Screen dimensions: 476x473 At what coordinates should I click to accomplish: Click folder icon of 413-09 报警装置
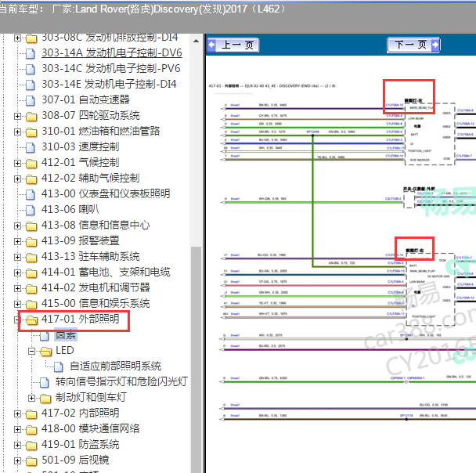(31, 242)
